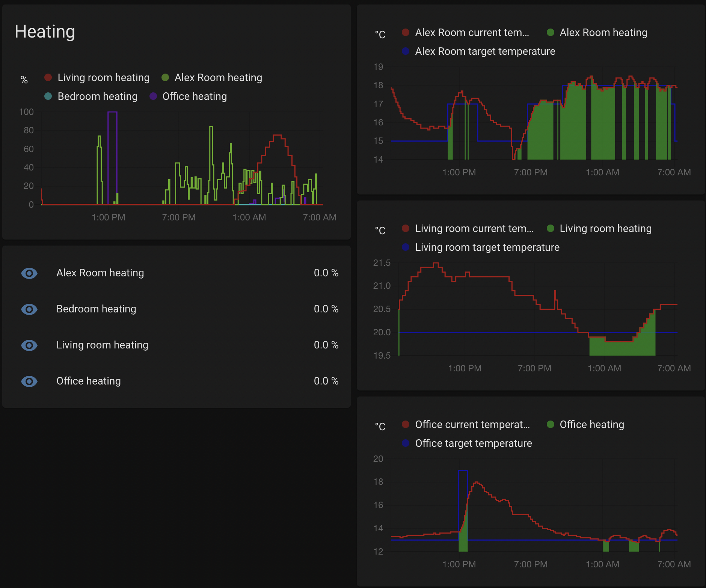706x588 pixels.
Task: Open Bedroom heating entity row
Action: point(96,309)
